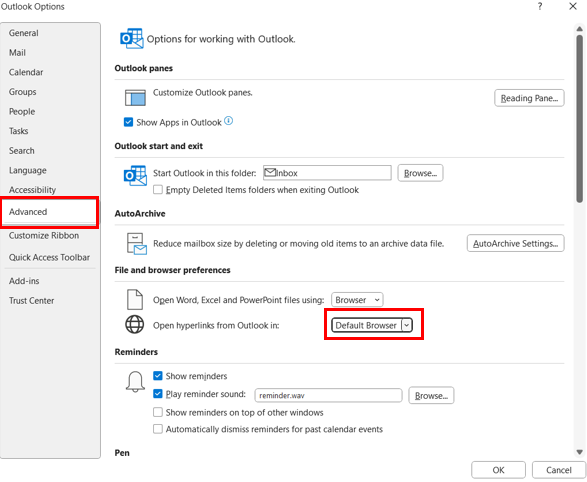Click the info icon beside Show Apps in Outlook

click(228, 121)
